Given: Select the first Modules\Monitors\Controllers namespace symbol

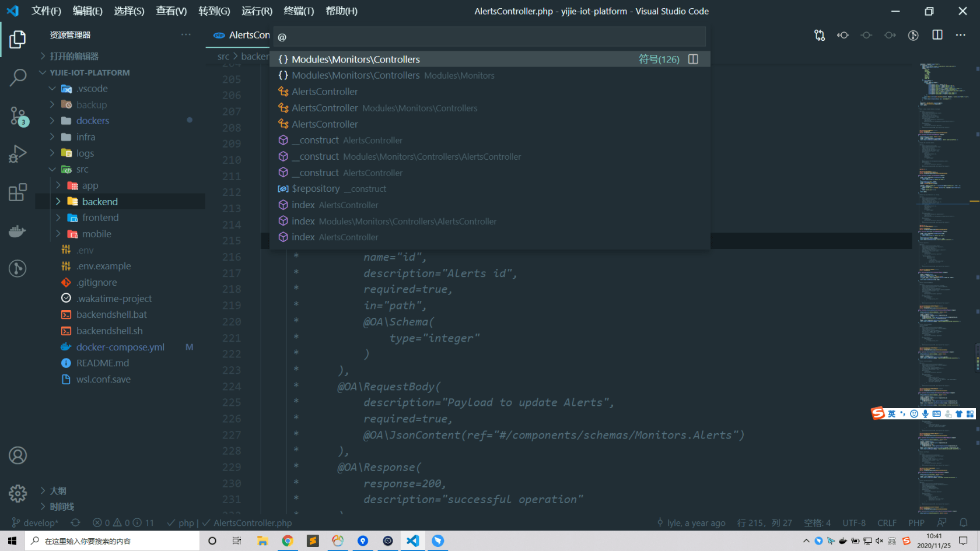Looking at the screenshot, I should pos(490,59).
